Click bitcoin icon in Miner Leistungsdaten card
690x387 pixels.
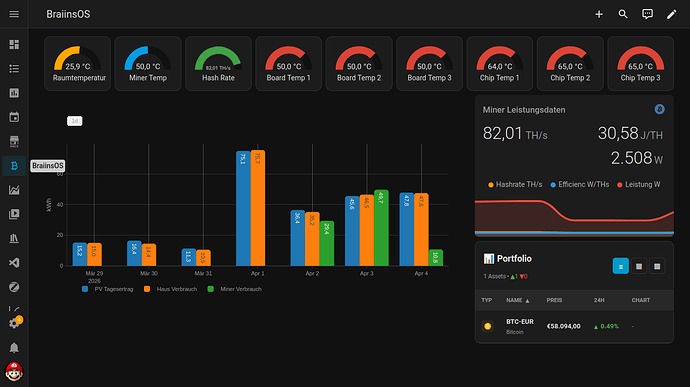[659, 109]
